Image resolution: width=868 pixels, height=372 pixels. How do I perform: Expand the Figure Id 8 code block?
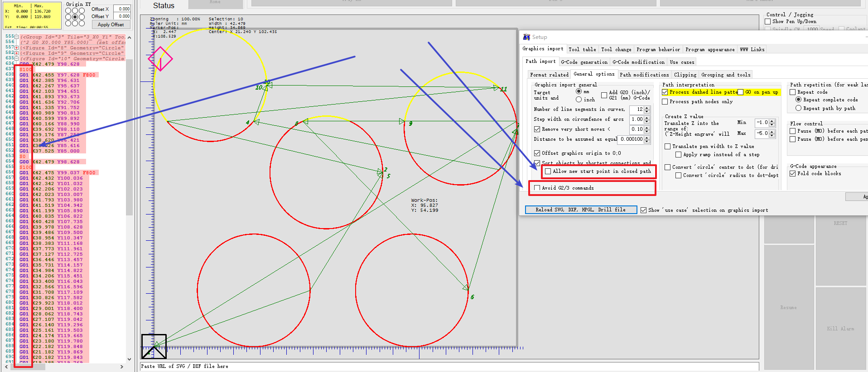tap(17, 48)
